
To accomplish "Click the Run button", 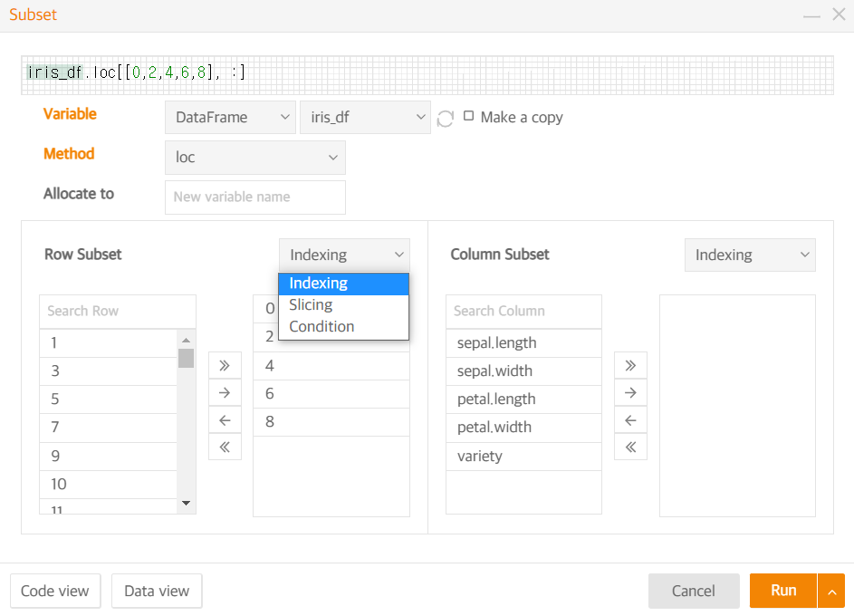I will click(x=783, y=591).
